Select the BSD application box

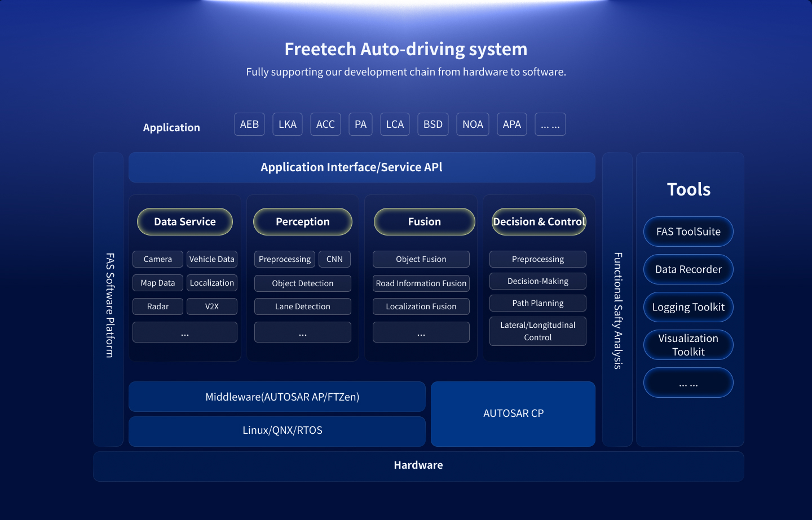point(433,124)
